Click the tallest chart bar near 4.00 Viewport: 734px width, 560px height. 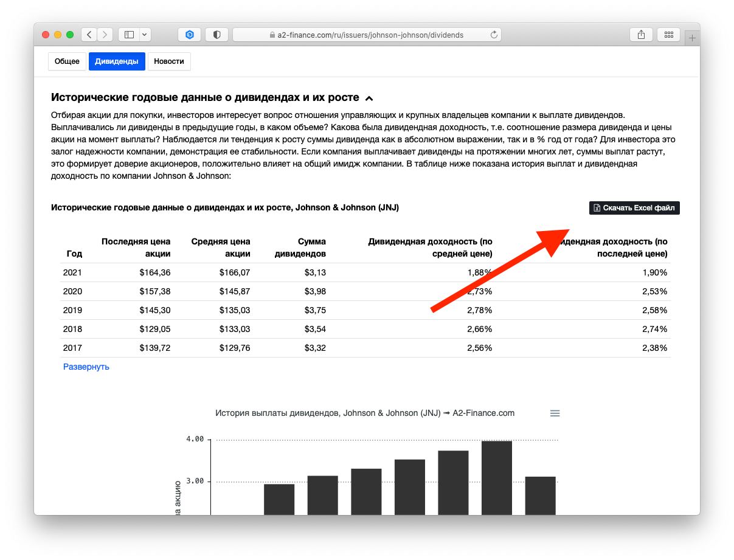(497, 478)
